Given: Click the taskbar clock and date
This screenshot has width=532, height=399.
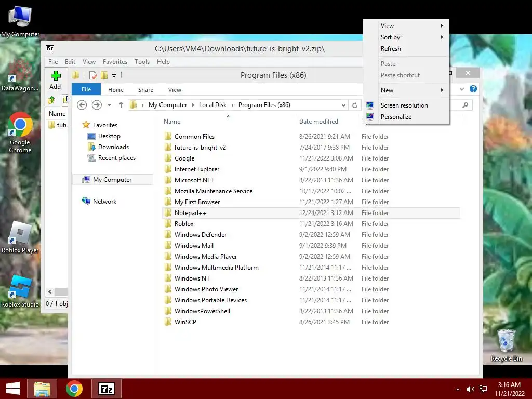Looking at the screenshot, I should click(x=509, y=389).
